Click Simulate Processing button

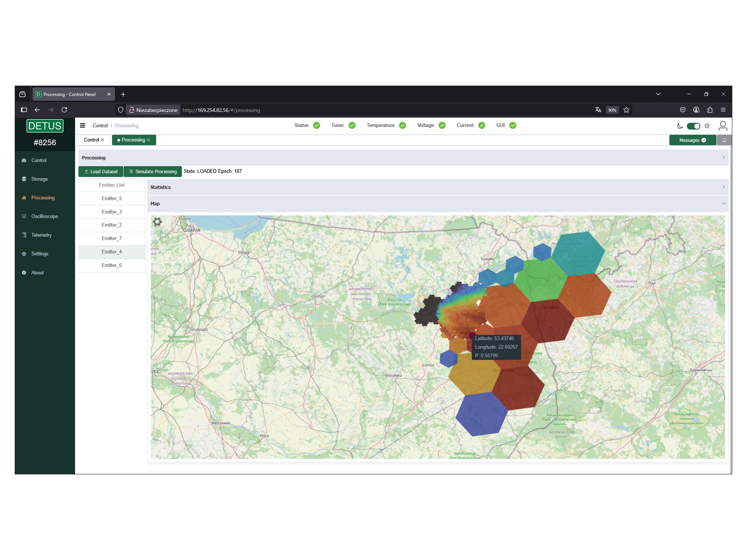click(153, 172)
